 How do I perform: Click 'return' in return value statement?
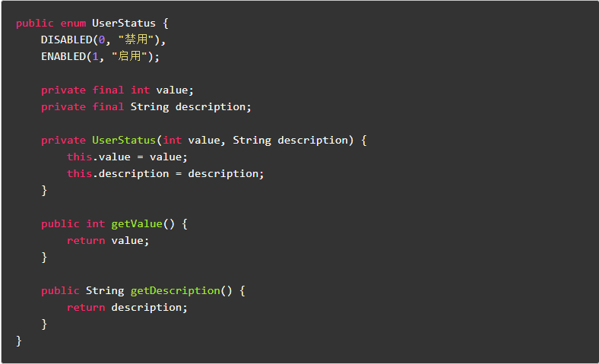click(x=86, y=240)
